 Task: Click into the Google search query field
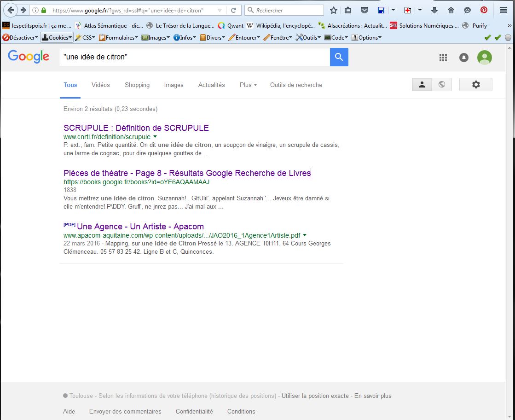pyautogui.click(x=193, y=57)
